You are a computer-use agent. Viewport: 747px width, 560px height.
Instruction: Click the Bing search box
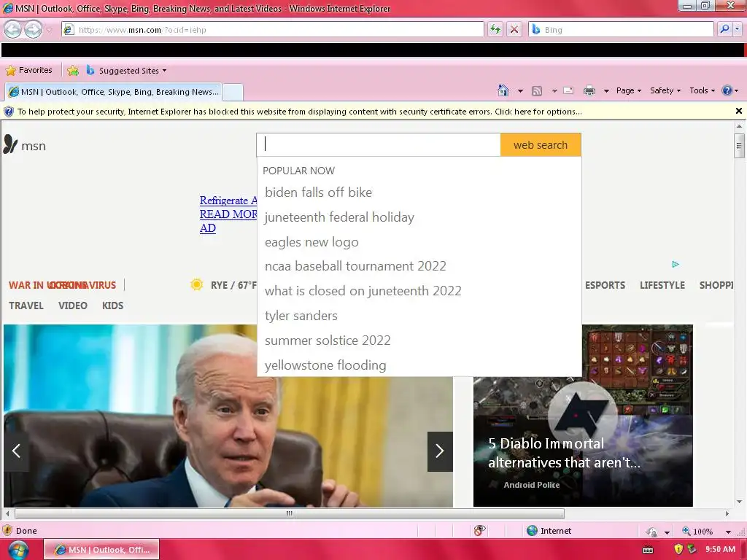pyautogui.click(x=622, y=29)
